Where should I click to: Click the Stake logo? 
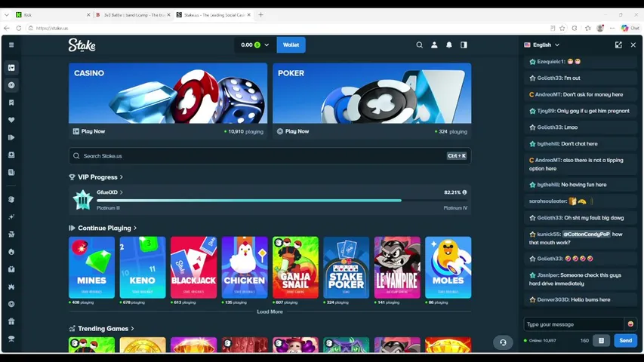(x=82, y=44)
